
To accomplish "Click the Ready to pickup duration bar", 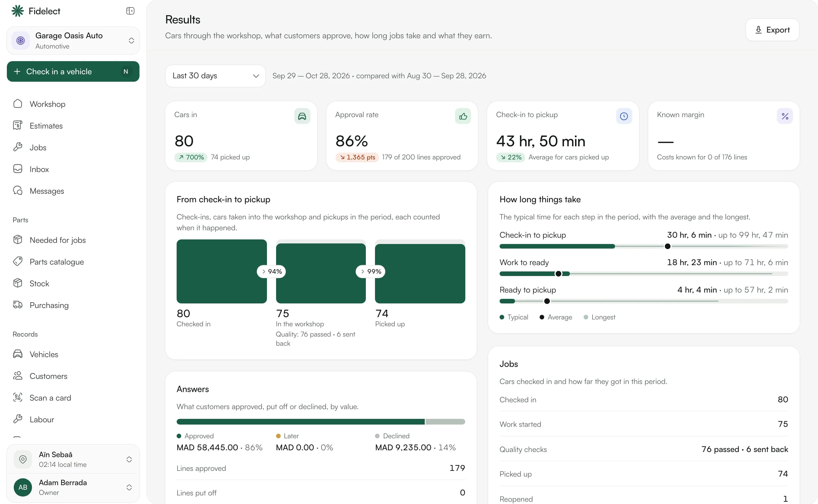I will click(x=644, y=301).
